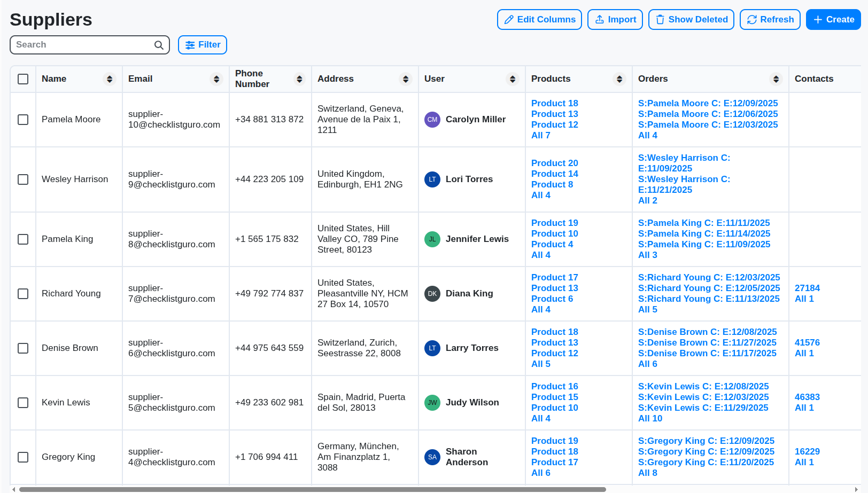Screen dimensions: 868x493
Task: Click Judy Wilson's JW avatar
Action: coord(432,403)
